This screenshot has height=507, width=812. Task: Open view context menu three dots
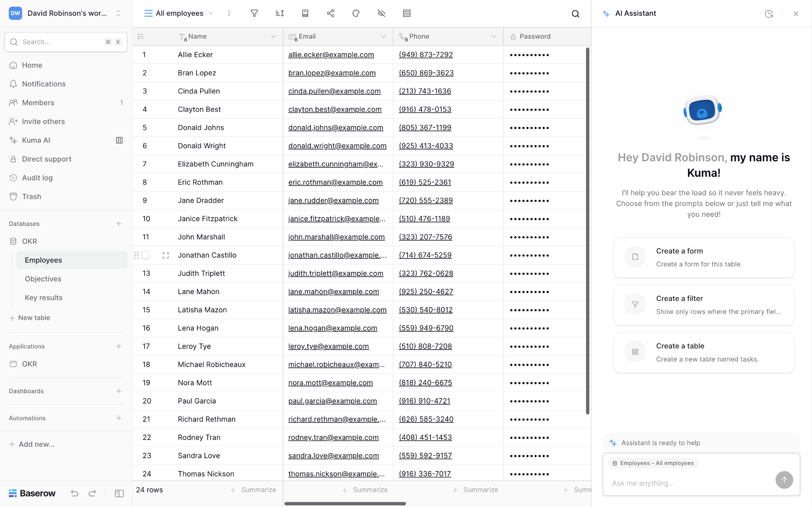point(229,13)
